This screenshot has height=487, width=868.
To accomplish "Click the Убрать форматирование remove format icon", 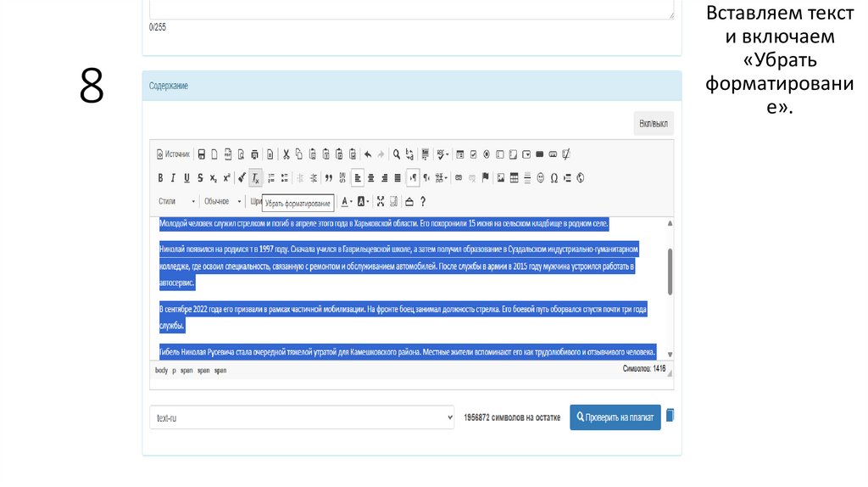I will (x=255, y=178).
